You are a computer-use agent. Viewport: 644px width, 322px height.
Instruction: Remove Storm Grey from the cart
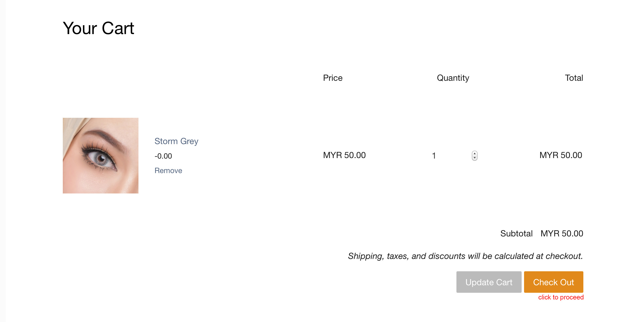(x=168, y=171)
